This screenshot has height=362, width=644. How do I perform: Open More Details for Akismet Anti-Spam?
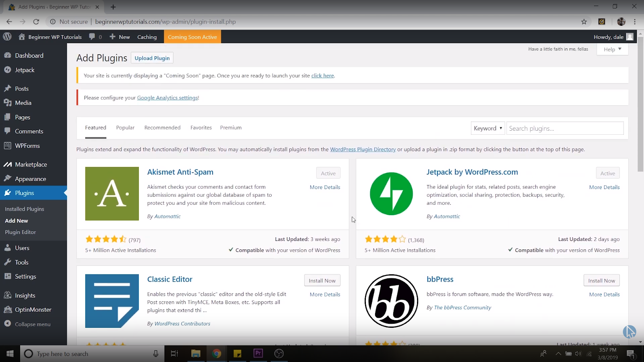point(325,187)
